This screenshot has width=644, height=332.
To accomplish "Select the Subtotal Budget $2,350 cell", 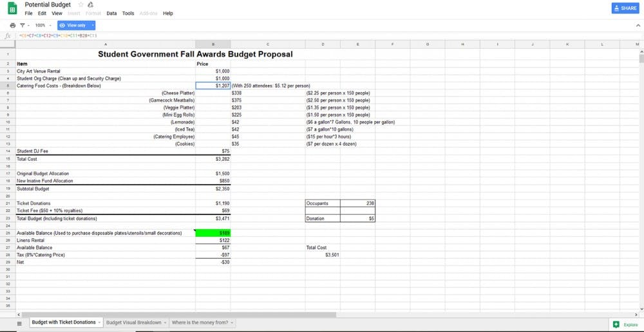I will pyautogui.click(x=213, y=189).
